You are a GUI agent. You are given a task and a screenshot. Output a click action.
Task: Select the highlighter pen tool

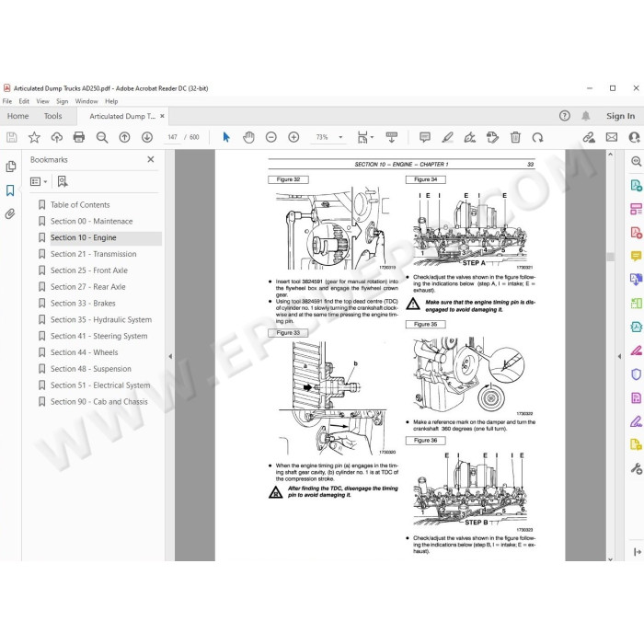[447, 137]
